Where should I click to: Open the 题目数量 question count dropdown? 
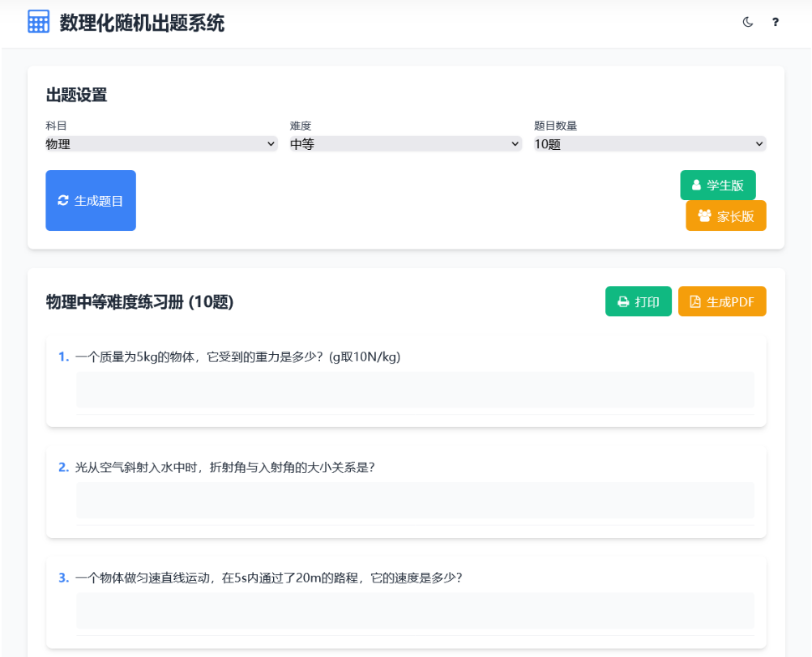point(647,143)
